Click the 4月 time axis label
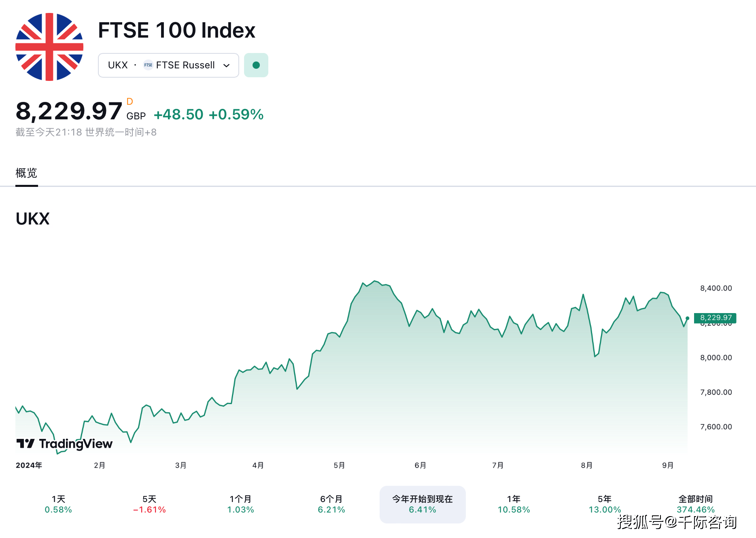The height and width of the screenshot is (538, 756). tap(258, 466)
